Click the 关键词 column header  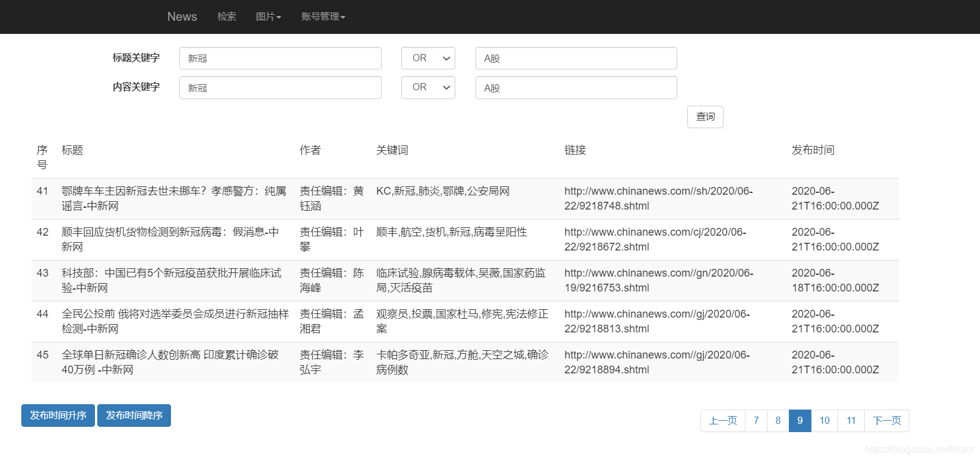(x=392, y=151)
